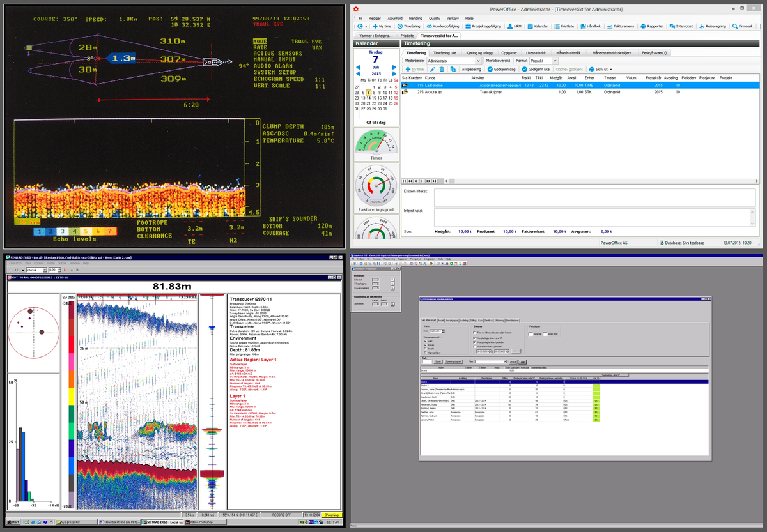Click the trash can delete icon

pos(442,69)
